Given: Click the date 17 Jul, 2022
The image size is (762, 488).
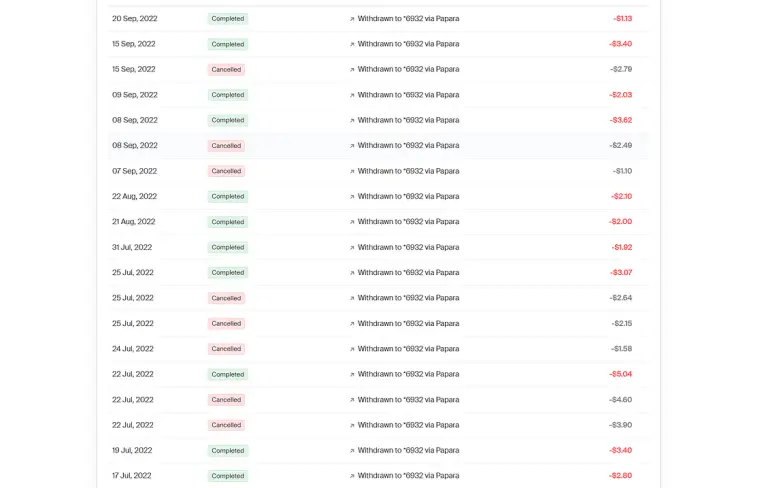Looking at the screenshot, I should [132, 476].
